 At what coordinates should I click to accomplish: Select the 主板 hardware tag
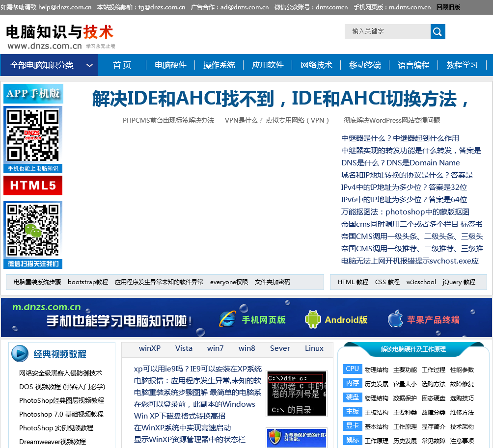[353, 412]
